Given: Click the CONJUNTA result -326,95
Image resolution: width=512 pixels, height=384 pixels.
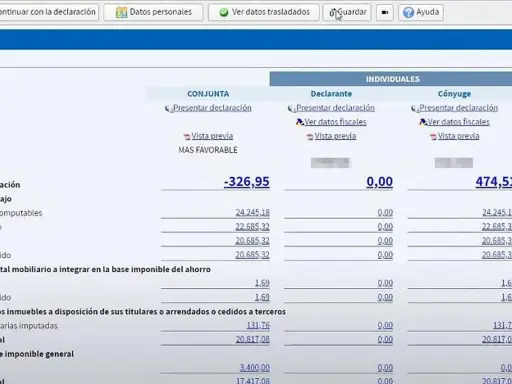Looking at the screenshot, I should (x=247, y=182).
